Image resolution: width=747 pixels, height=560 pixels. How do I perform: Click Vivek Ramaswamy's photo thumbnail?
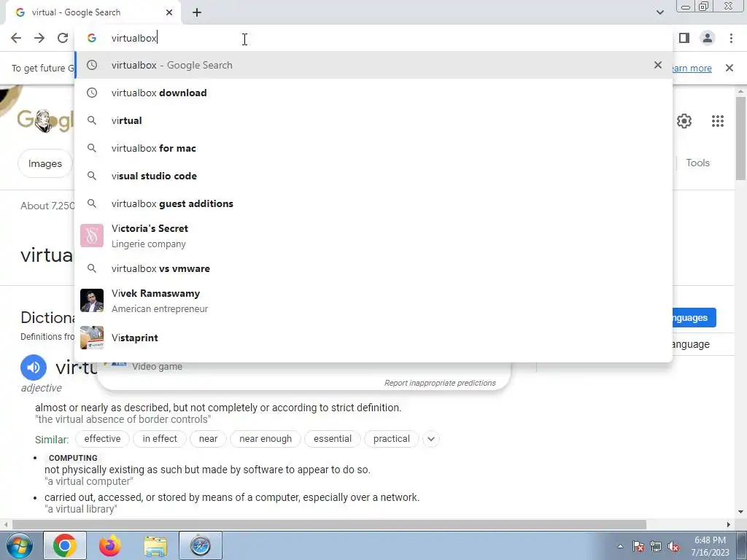coord(92,300)
